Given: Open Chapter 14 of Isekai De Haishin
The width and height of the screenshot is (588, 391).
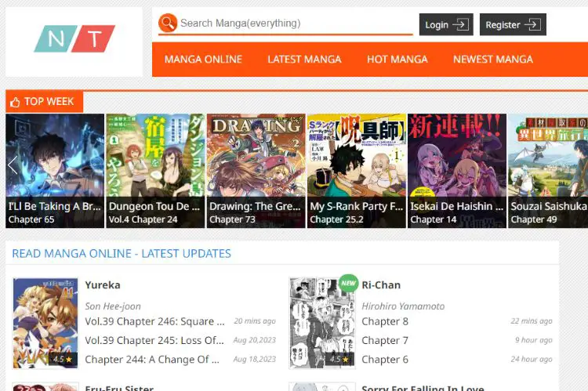Looking at the screenshot, I should (x=433, y=219).
